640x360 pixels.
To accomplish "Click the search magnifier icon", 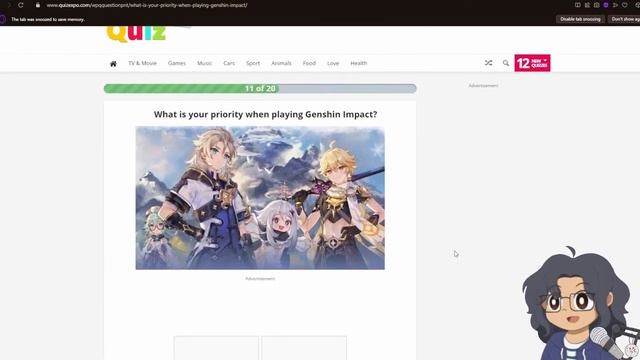I will coord(506,63).
